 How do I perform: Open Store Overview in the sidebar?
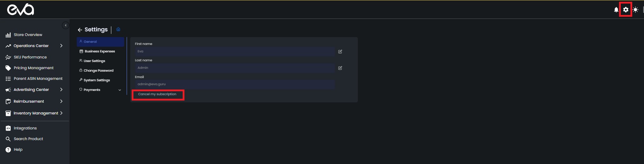(28, 35)
